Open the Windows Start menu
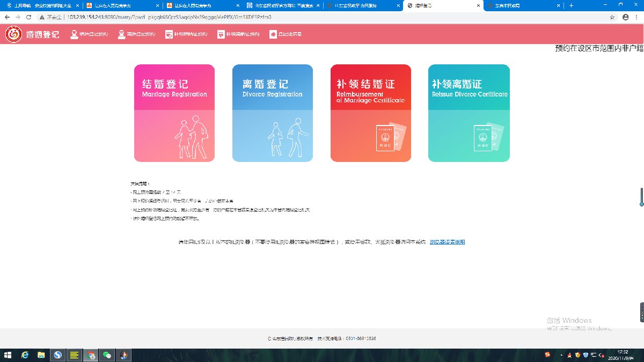The height and width of the screenshot is (362, 644). click(8, 355)
